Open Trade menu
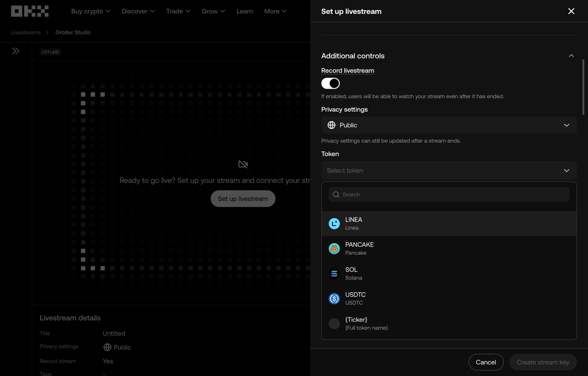The image size is (588, 376). point(178,11)
